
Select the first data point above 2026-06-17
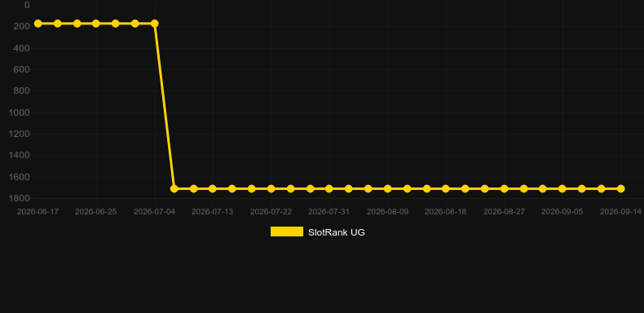pyautogui.click(x=37, y=24)
